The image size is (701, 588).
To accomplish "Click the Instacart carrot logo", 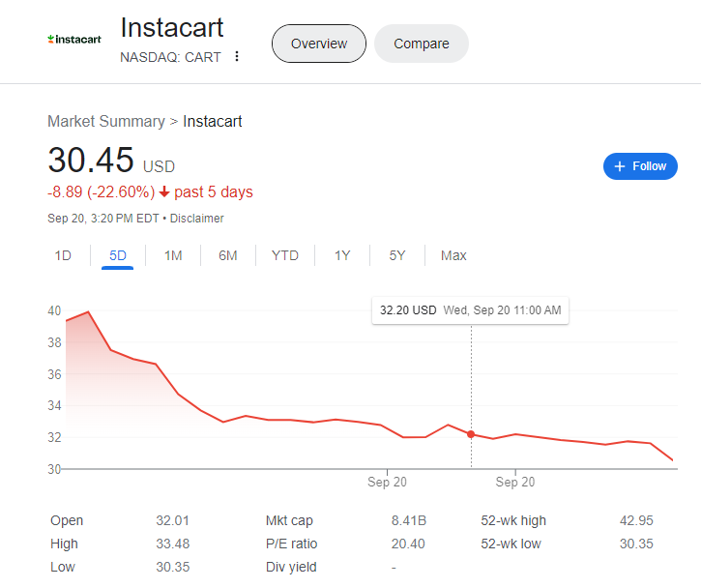I will point(74,40).
